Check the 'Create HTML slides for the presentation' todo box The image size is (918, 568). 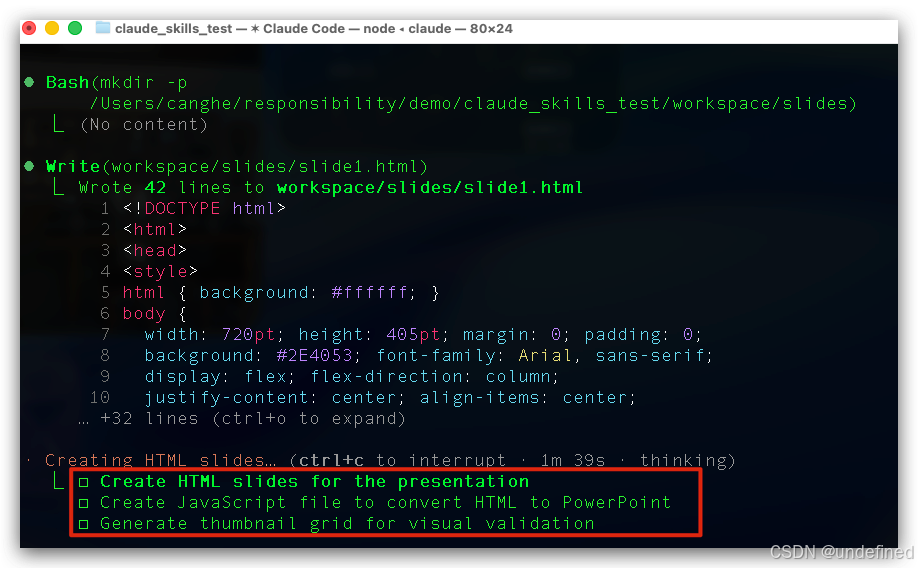[x=84, y=483]
